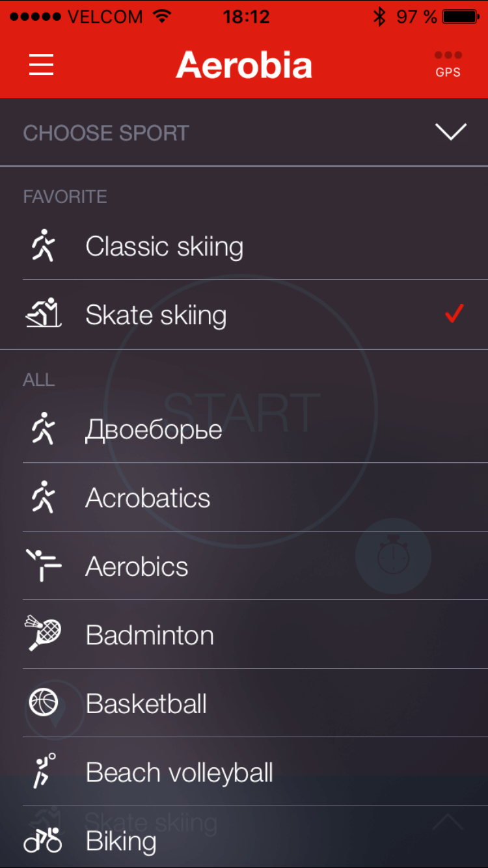488x868 pixels.
Task: Select Acrobatics from the sport list
Action: tap(148, 498)
